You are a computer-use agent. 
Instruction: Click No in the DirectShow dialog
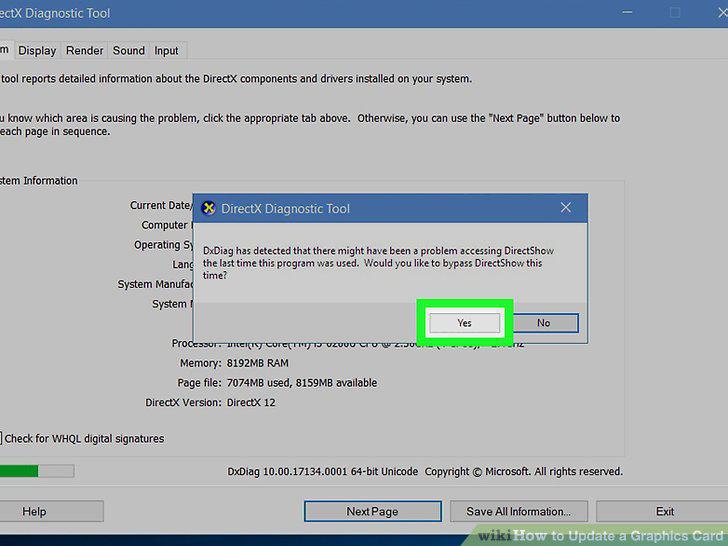pyautogui.click(x=544, y=323)
